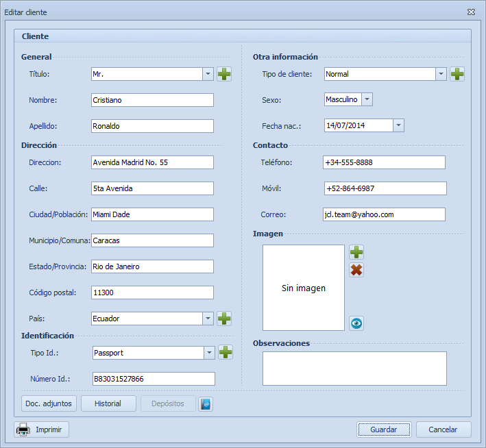Add a client image with plus icon
This screenshot has height=448, width=486.
(356, 253)
